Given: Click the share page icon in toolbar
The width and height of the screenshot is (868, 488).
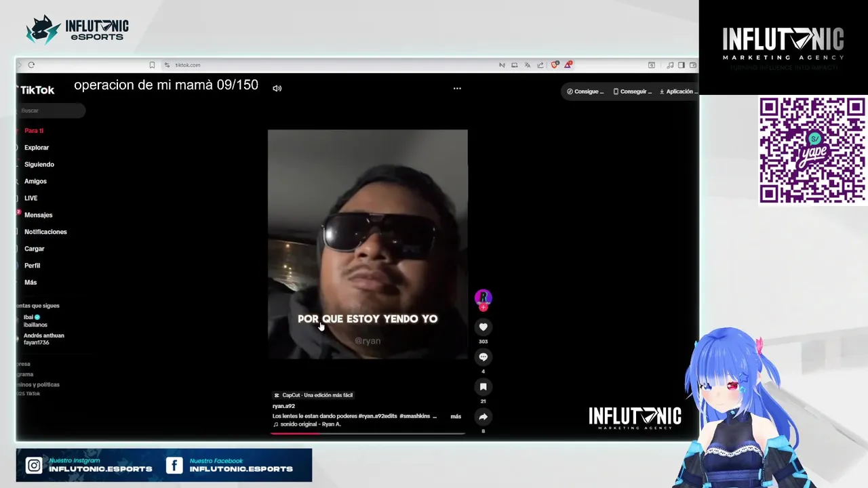Looking at the screenshot, I should pos(540,65).
